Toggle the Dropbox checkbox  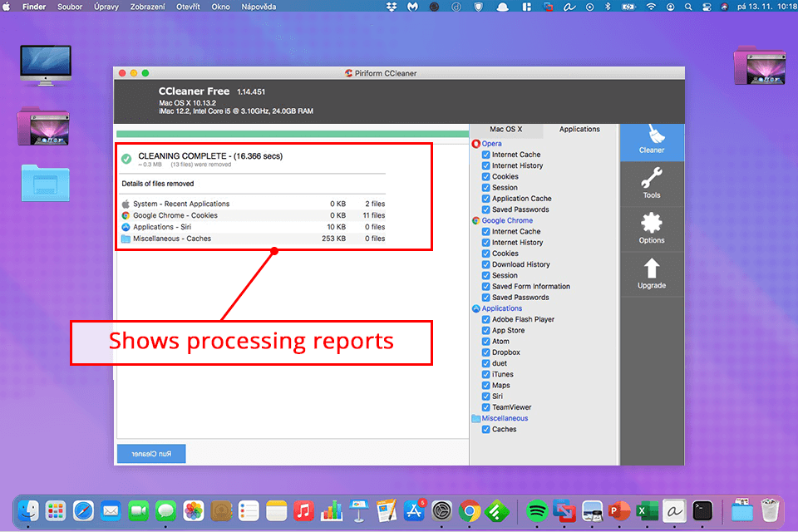[x=486, y=352]
